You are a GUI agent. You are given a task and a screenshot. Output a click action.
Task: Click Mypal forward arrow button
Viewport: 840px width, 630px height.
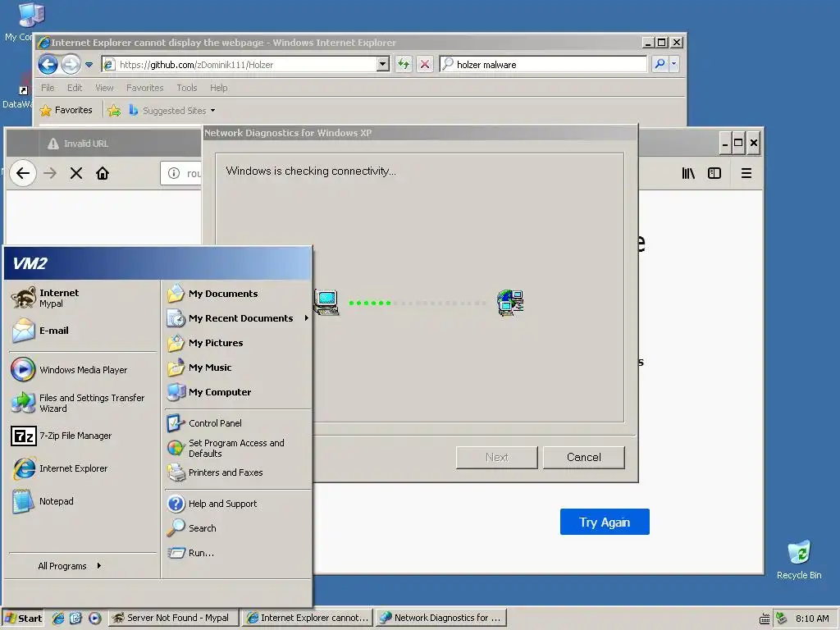[x=50, y=173]
